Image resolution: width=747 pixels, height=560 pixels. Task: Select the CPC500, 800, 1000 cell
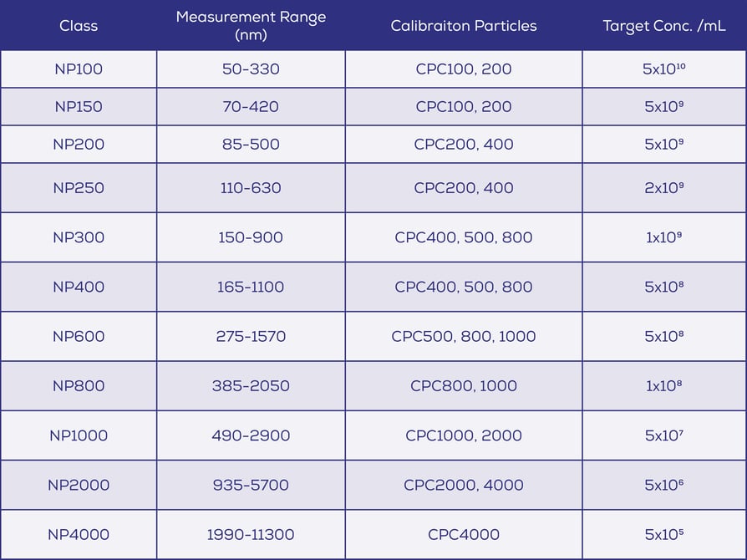(x=463, y=336)
